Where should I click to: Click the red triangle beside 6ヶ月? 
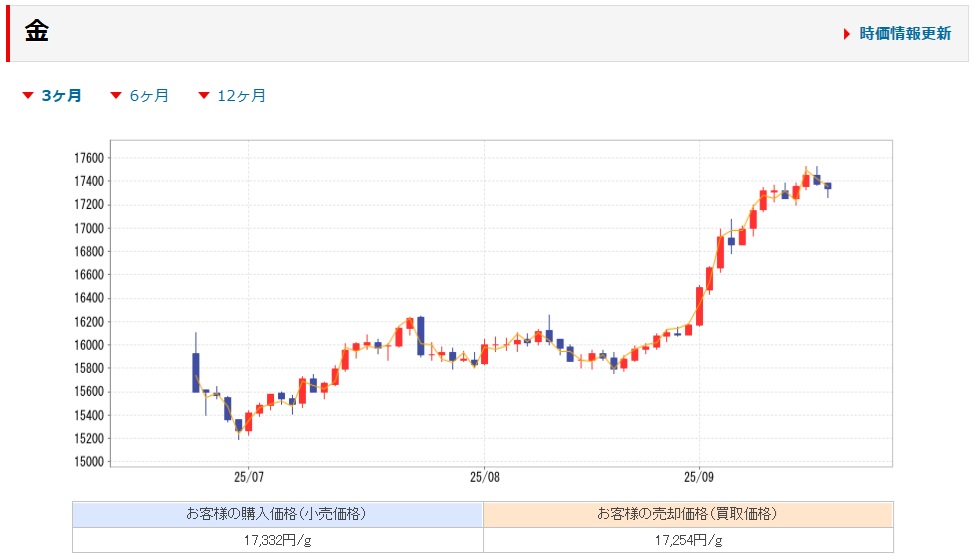tap(116, 95)
